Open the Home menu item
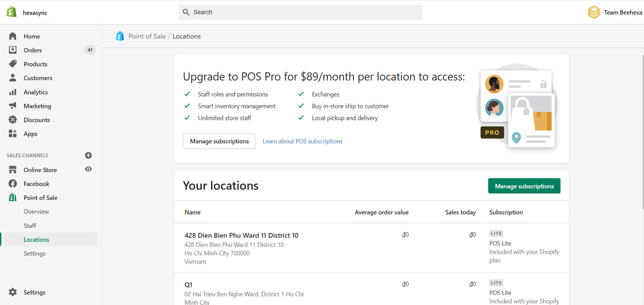This screenshot has height=305, width=644. click(x=32, y=36)
